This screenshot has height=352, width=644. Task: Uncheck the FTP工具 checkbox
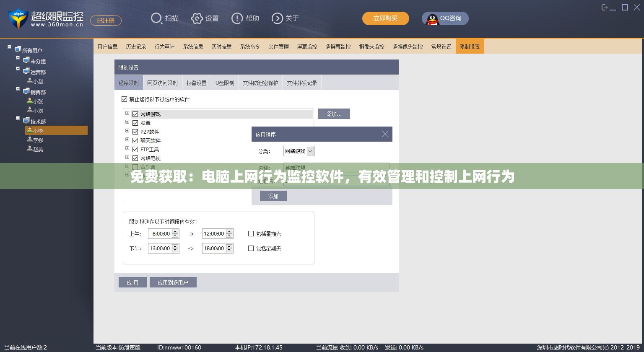click(135, 149)
